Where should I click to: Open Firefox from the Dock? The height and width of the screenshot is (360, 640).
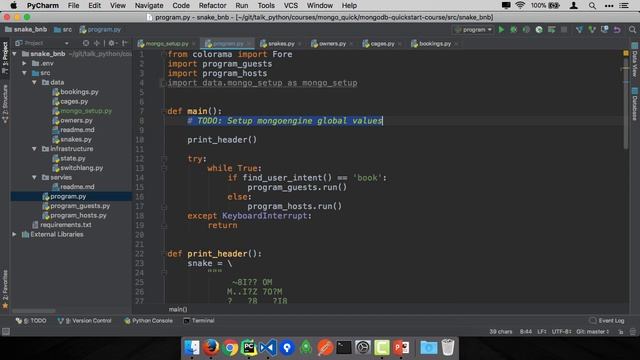[x=211, y=348]
